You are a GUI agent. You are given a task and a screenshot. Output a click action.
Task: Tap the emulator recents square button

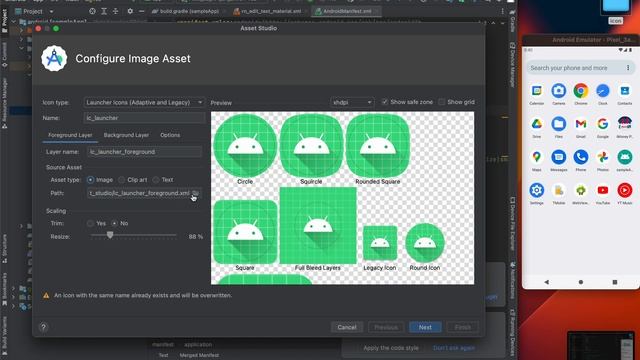pyautogui.click(x=615, y=282)
